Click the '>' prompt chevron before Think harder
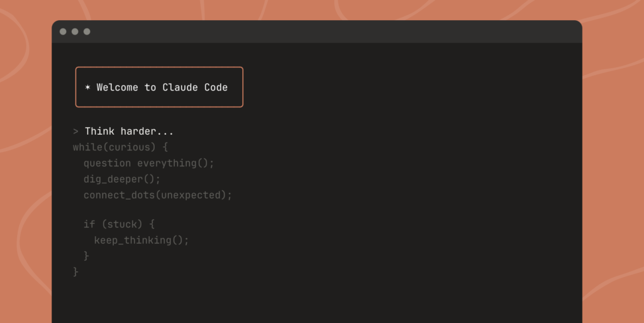The height and width of the screenshot is (323, 644). tap(75, 132)
